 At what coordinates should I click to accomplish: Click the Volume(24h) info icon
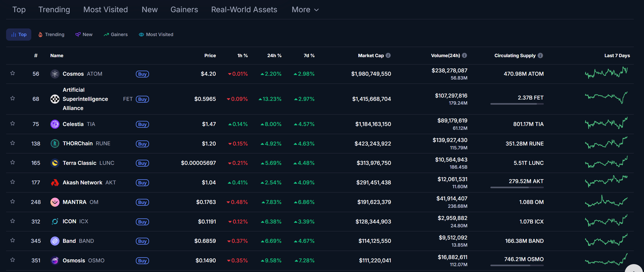click(x=464, y=55)
